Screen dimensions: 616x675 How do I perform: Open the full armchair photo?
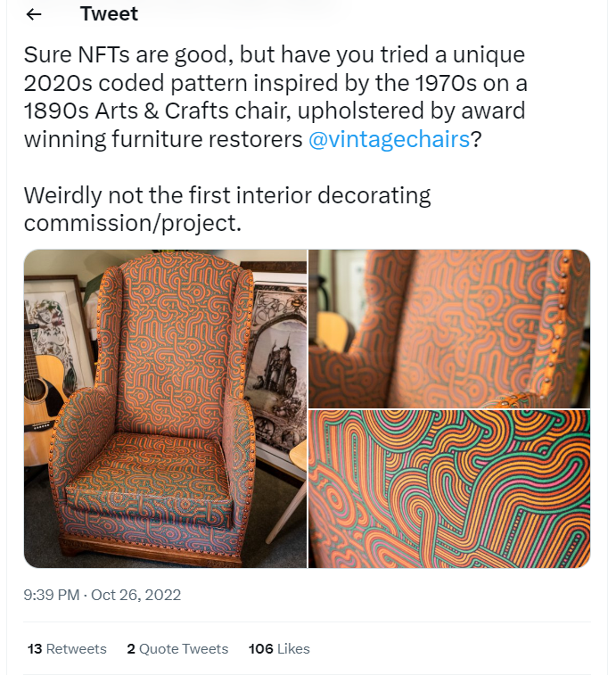pyautogui.click(x=165, y=408)
